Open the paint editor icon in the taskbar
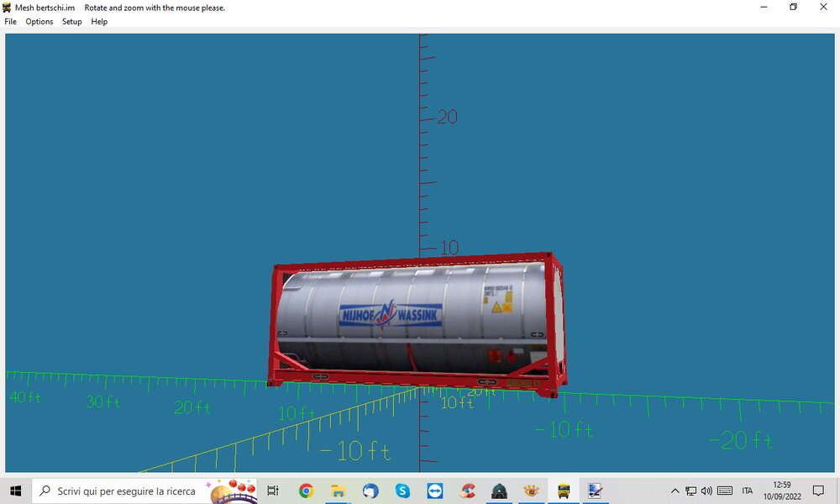This screenshot has width=840, height=504. pyautogui.click(x=596, y=491)
